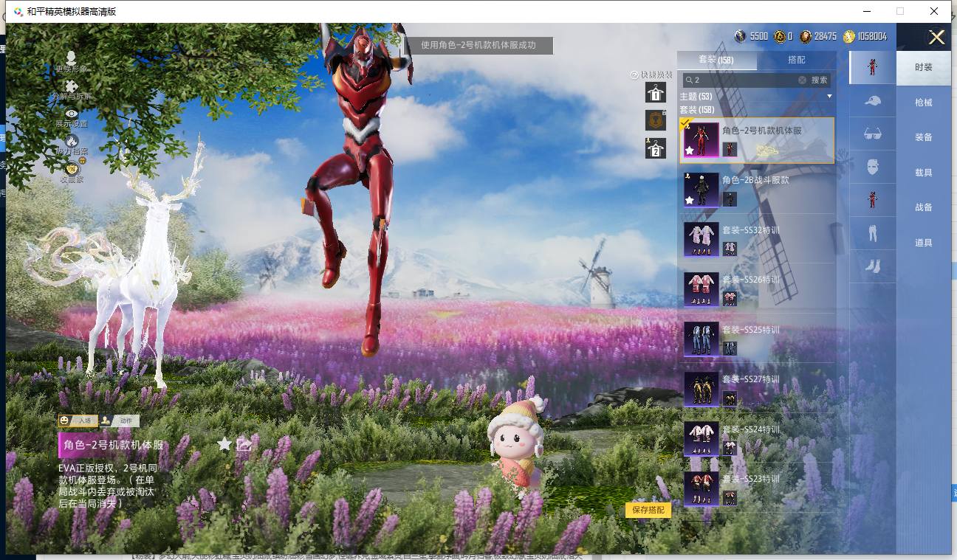Click small piece icon under 套装-SS32特训
The width and height of the screenshot is (957, 560).
point(730,249)
